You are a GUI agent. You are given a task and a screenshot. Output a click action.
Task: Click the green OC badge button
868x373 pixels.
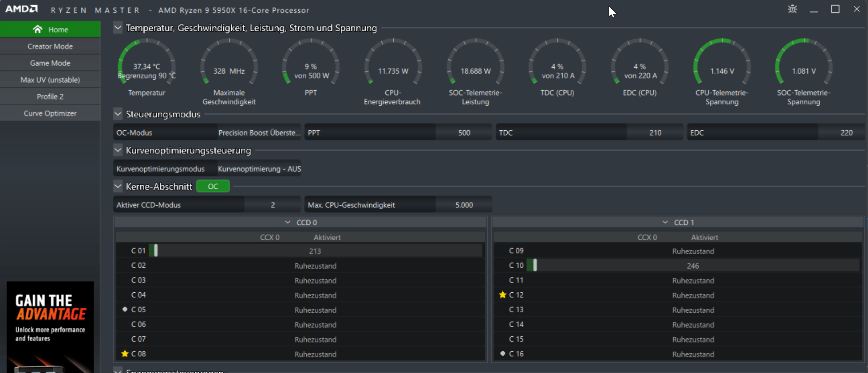pos(213,186)
